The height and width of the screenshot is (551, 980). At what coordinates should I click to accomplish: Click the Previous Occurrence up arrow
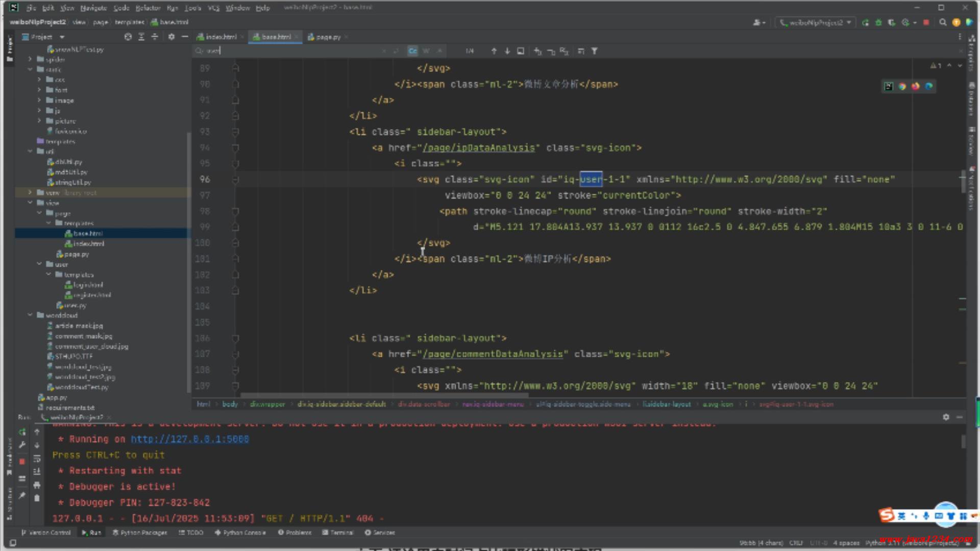pos(494,51)
